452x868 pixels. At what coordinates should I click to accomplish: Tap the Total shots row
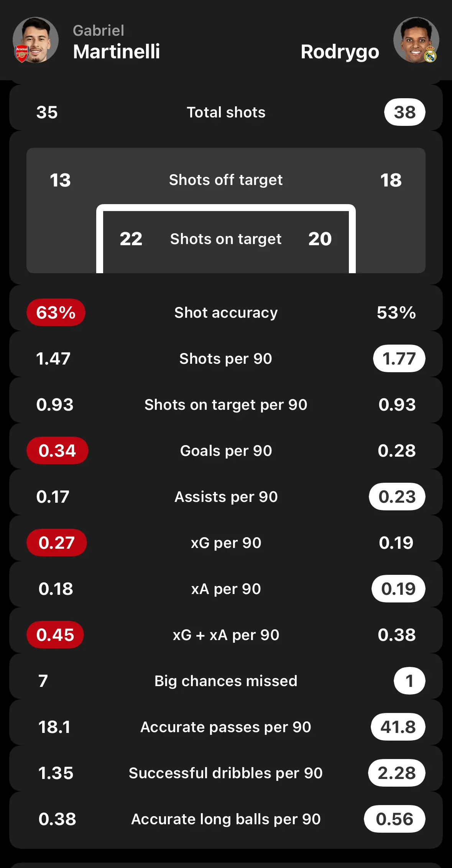[x=226, y=112]
